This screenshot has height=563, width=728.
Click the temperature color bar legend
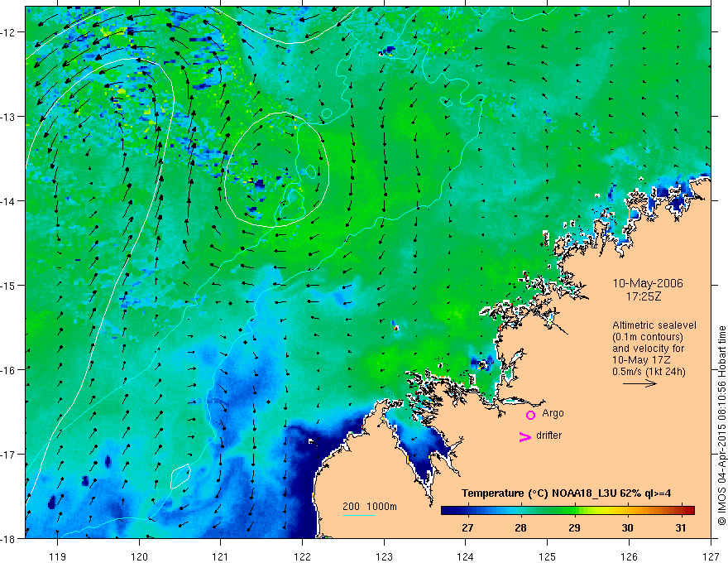[x=568, y=511]
